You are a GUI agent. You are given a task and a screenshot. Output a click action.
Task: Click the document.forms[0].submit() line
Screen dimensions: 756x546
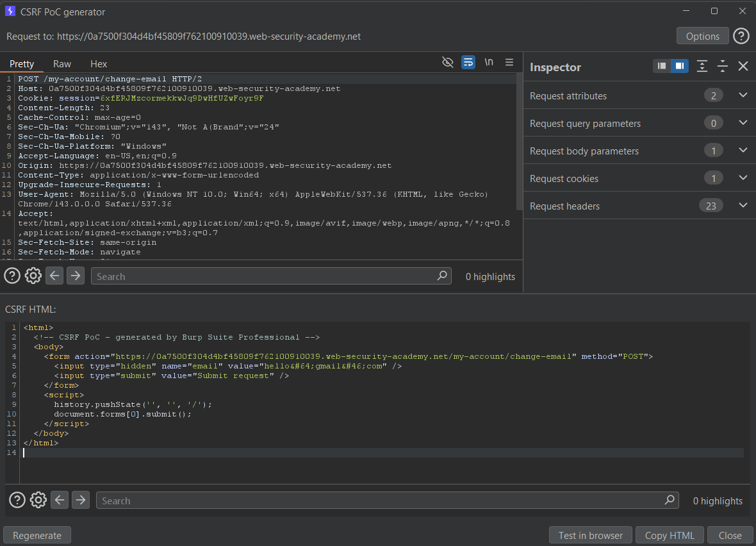click(122, 415)
